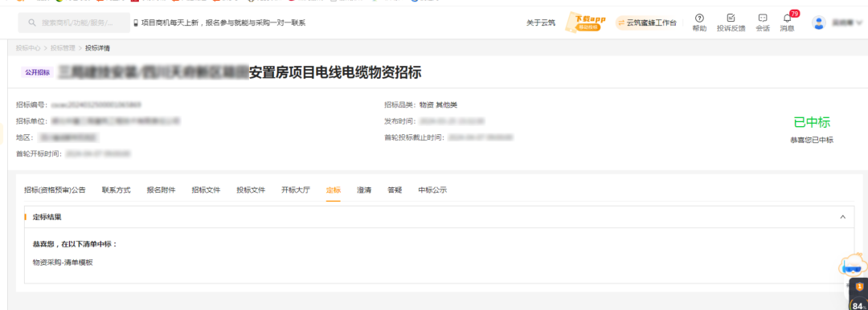Click the 已中标 status text

[812, 122]
